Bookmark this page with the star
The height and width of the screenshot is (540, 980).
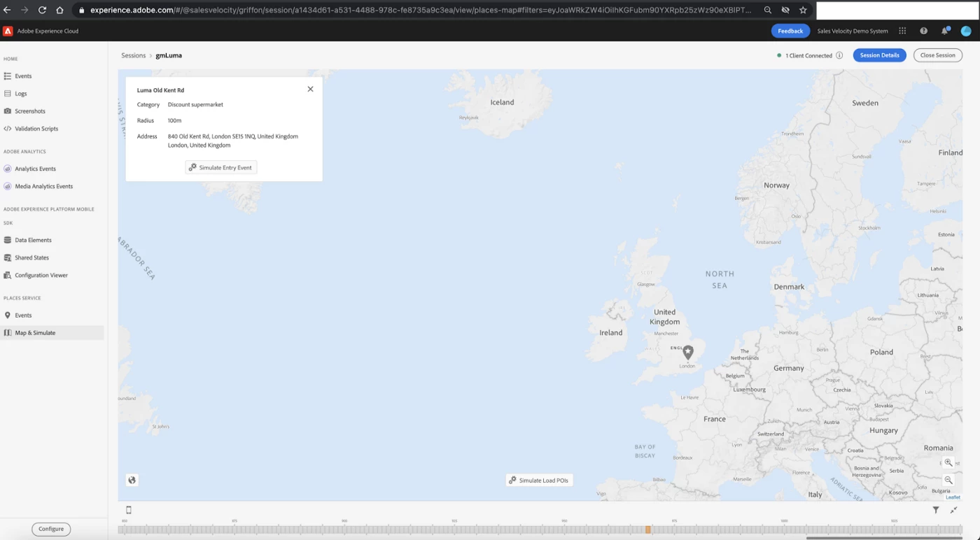click(x=803, y=10)
